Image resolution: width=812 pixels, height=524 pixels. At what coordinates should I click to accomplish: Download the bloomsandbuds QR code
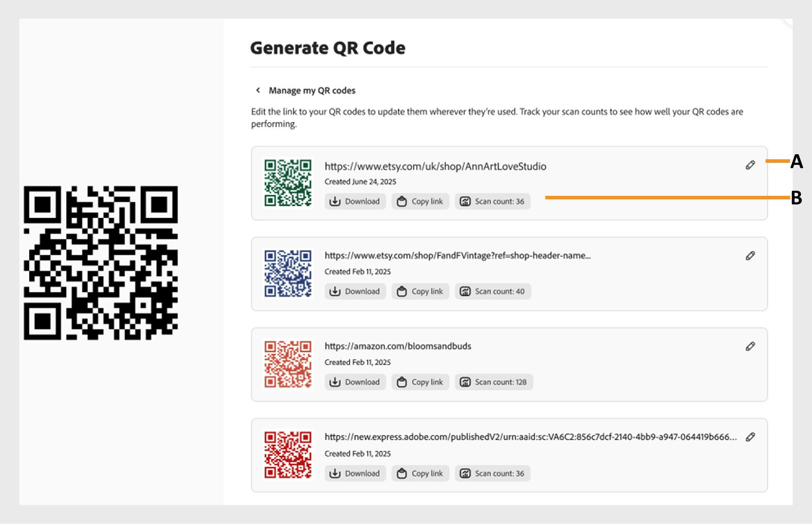355,382
